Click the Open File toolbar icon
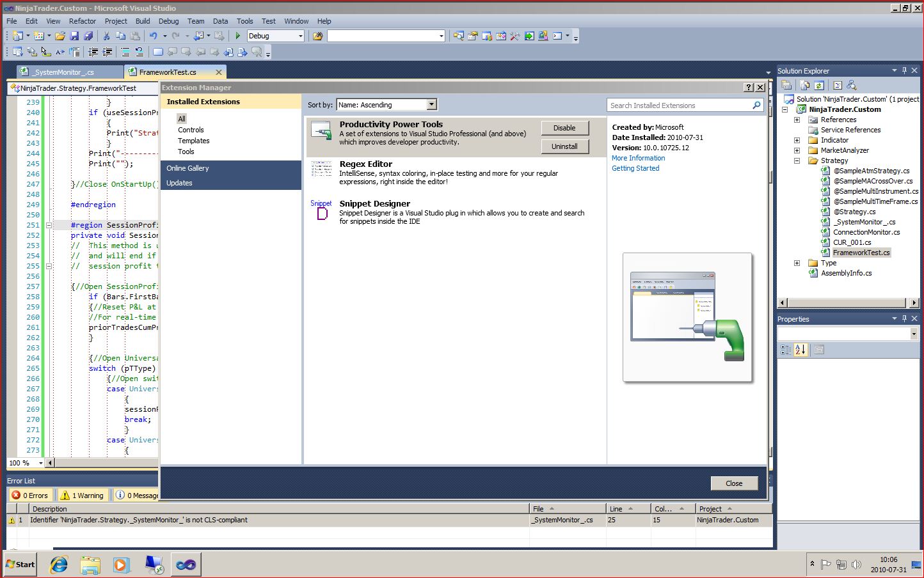Image resolution: width=924 pixels, height=578 pixels. 60,36
